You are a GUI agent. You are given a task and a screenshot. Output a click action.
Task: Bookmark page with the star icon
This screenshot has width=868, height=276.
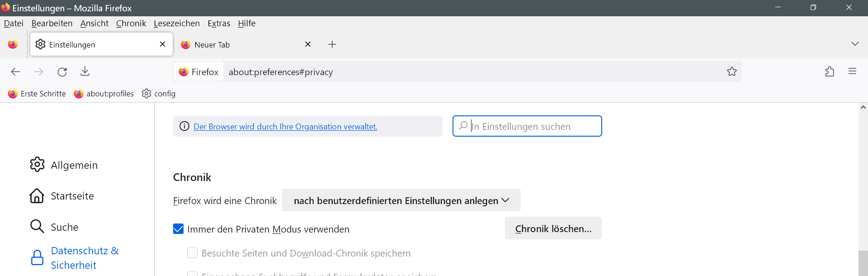tap(731, 71)
